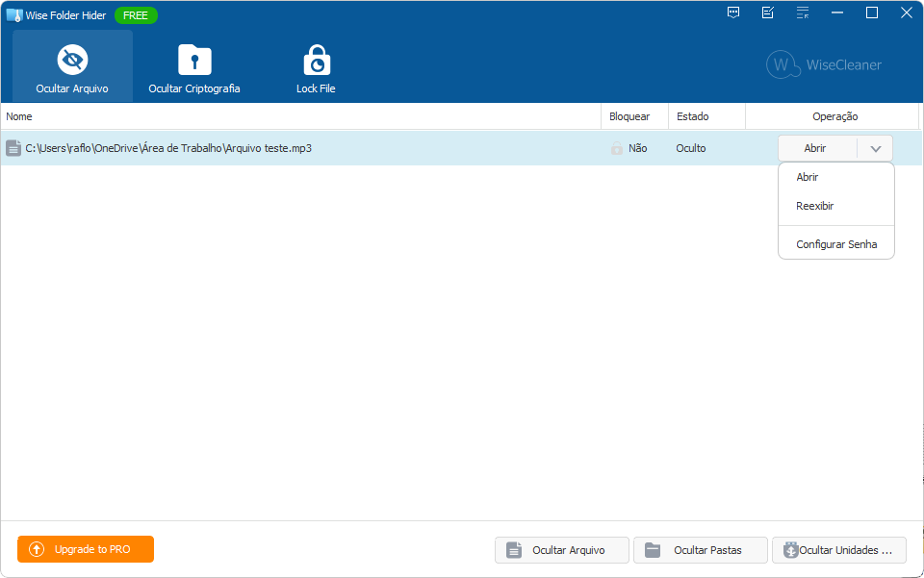Viewport: 924px width, 578px height.
Task: Click the Upgrade to PRO button
Action: click(86, 549)
